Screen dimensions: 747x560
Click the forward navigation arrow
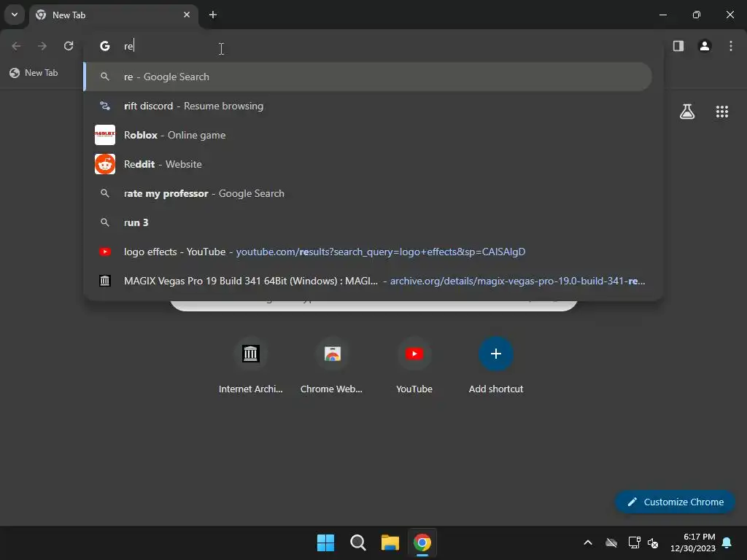point(42,46)
